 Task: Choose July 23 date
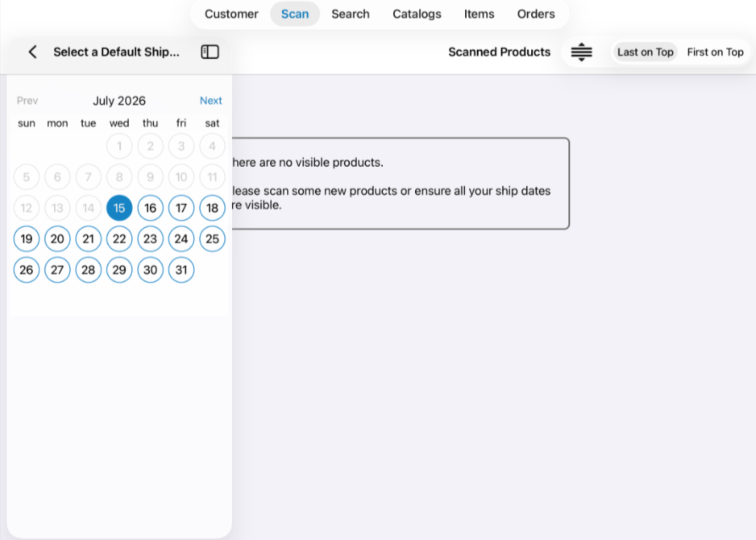pos(150,239)
